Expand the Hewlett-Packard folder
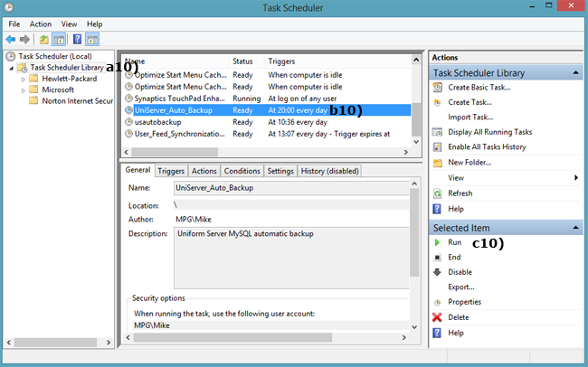Image resolution: width=588 pixels, height=367 pixels. 24,79
